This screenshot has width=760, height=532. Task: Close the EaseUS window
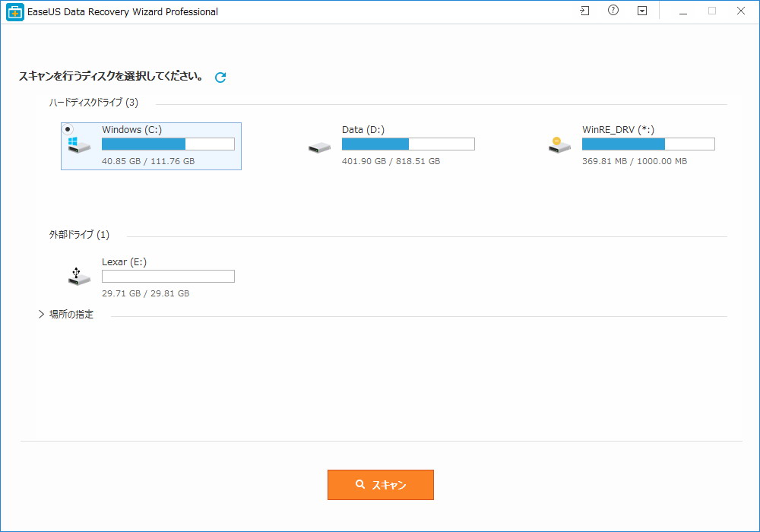pos(740,11)
